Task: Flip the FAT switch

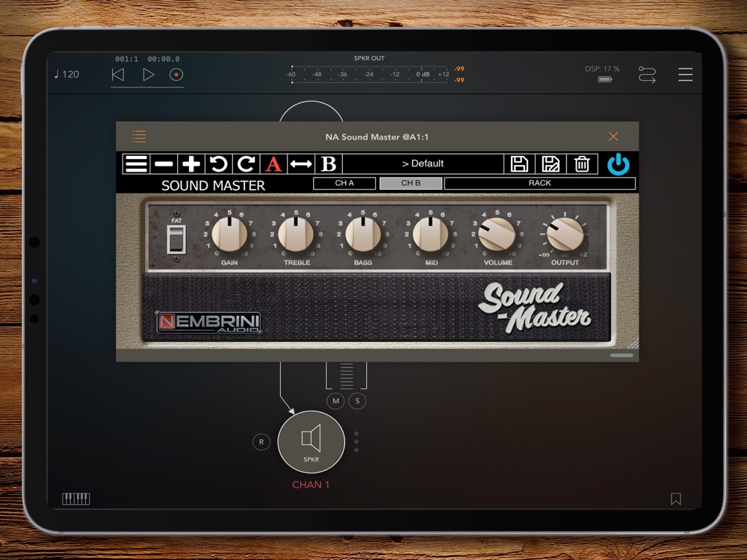Action: pos(176,239)
